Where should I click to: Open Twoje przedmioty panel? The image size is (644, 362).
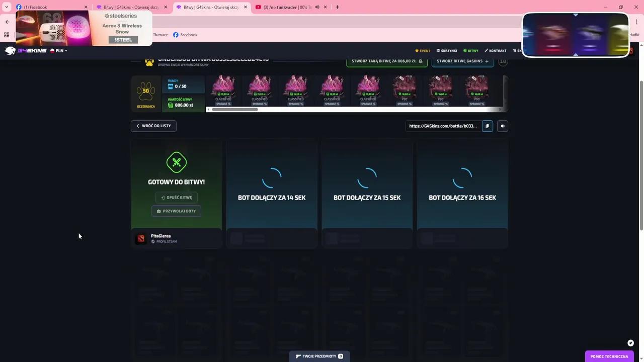(319, 356)
